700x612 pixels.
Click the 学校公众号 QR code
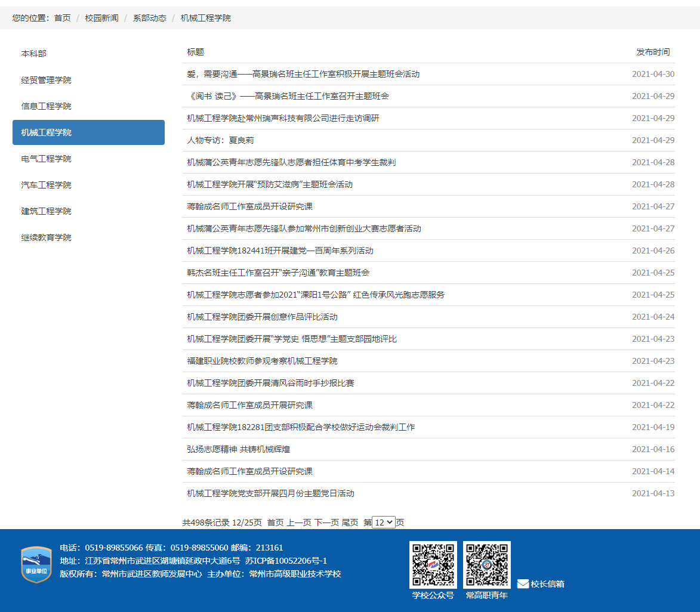[433, 564]
